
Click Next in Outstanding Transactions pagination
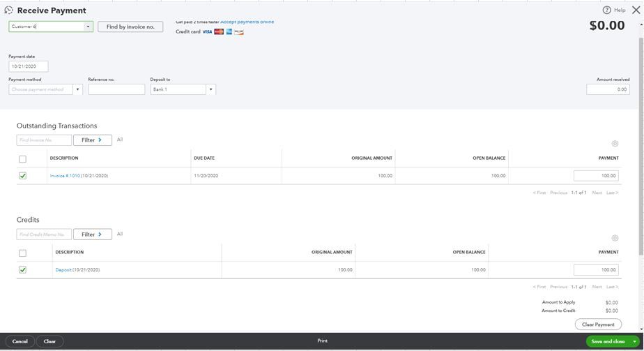(597, 193)
